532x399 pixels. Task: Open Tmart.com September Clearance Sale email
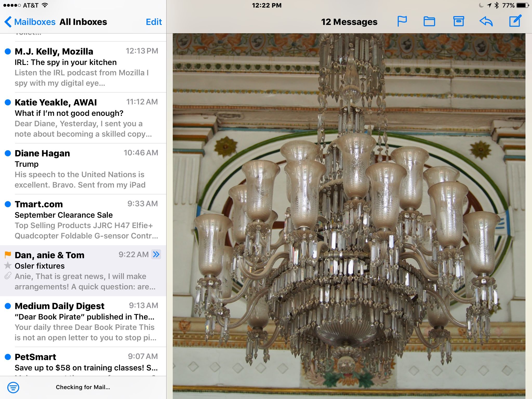coord(83,220)
